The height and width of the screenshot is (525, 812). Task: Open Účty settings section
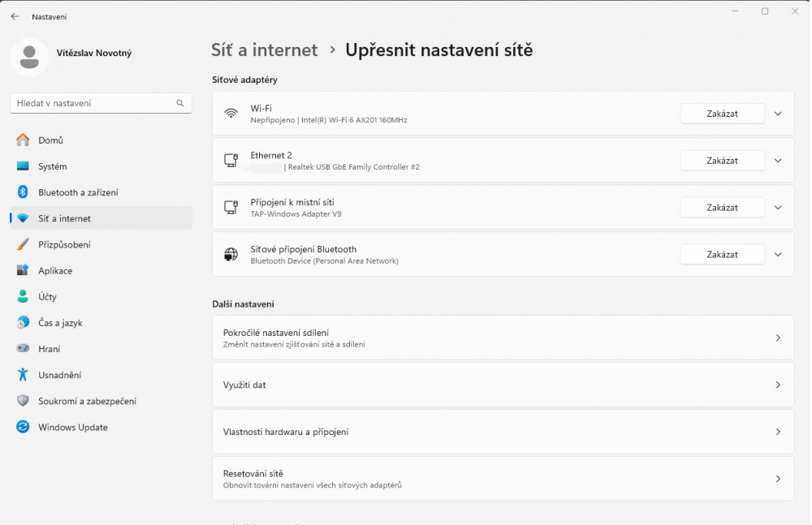47,297
